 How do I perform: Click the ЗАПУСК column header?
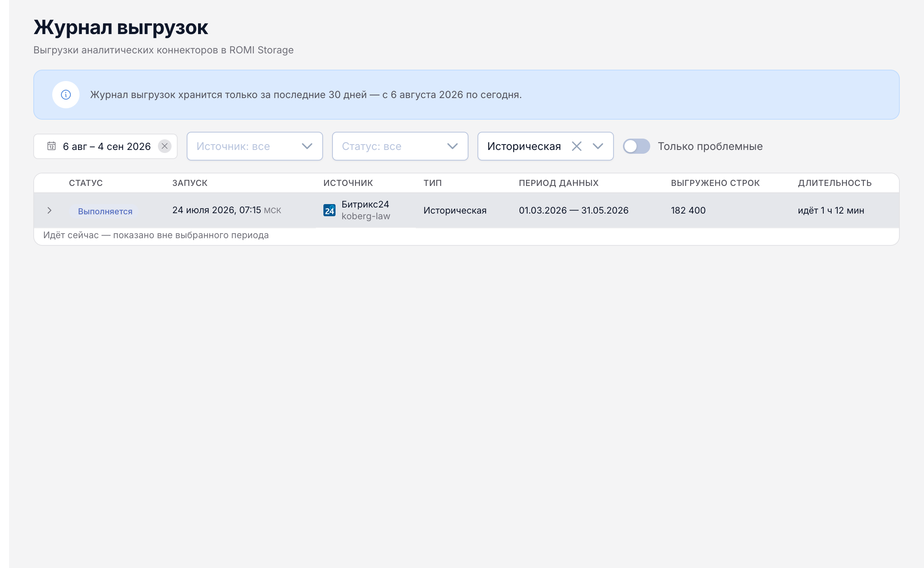tap(190, 183)
